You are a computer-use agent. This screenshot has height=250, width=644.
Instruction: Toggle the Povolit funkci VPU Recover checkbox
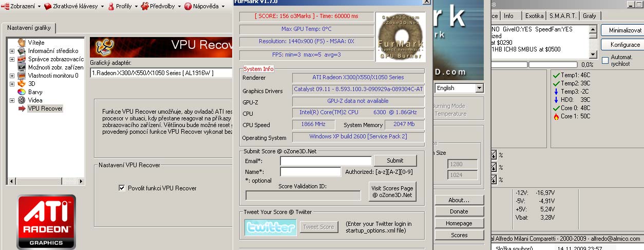(x=122, y=188)
